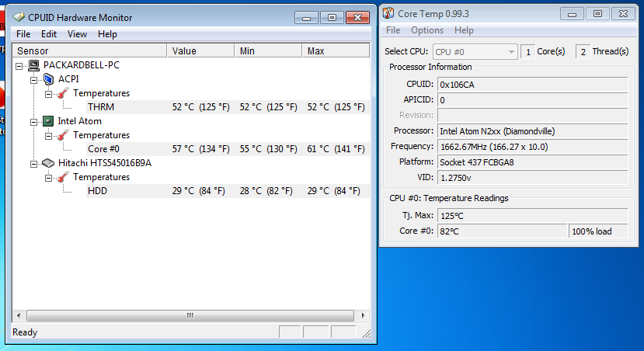Open Help menu in Hardware Monitor
This screenshot has width=644, height=351.
point(108,34)
